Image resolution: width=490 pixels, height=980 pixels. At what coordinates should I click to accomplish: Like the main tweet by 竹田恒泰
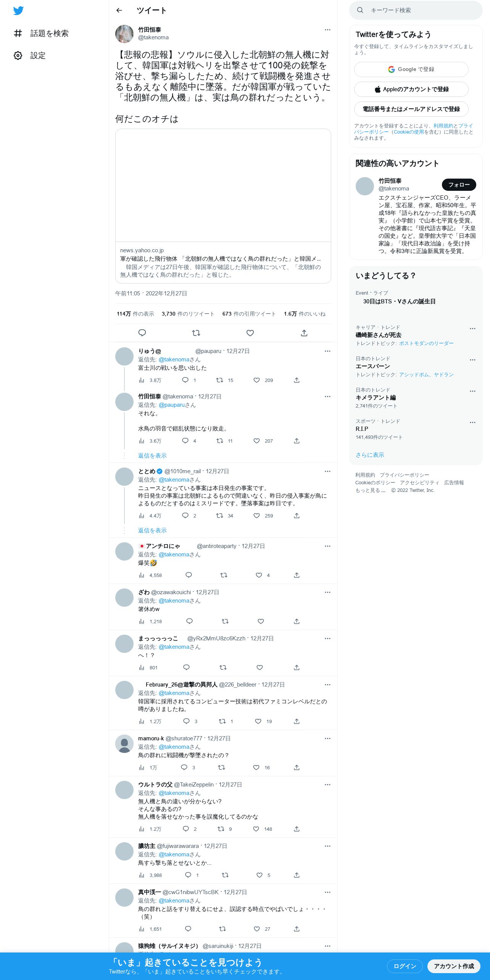coord(250,333)
